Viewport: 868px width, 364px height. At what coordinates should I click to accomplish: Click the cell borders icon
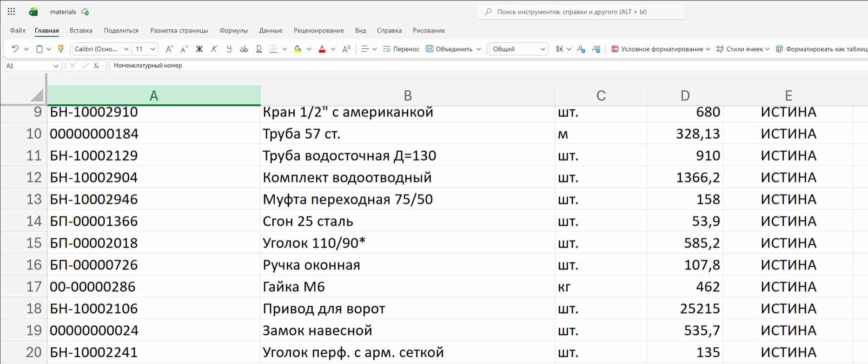click(x=274, y=49)
